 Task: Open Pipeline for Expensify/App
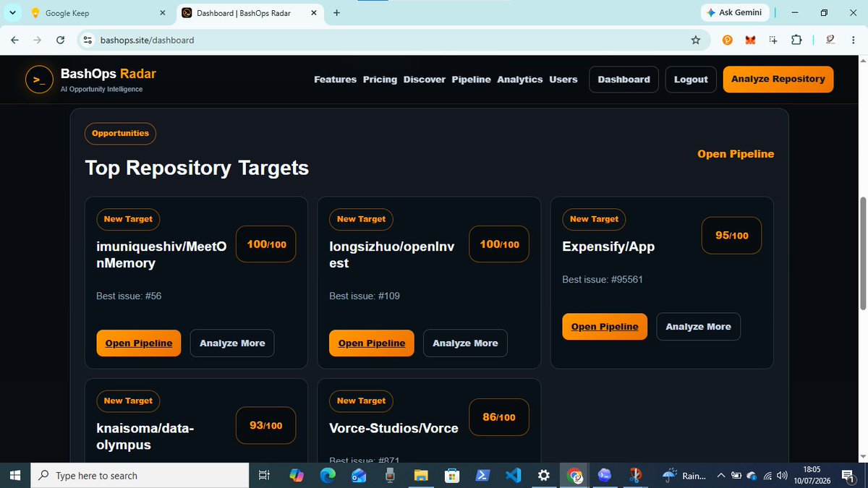click(605, 327)
